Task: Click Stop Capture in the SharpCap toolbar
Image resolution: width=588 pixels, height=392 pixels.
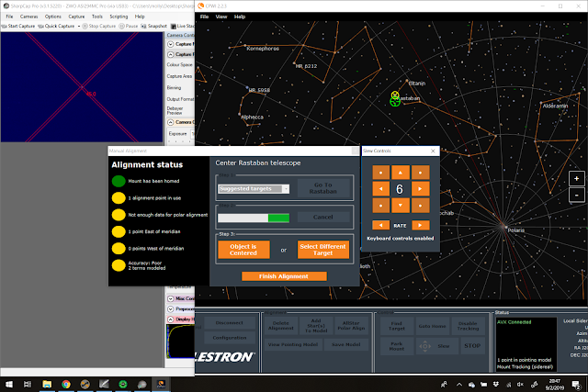Action: click(99, 26)
